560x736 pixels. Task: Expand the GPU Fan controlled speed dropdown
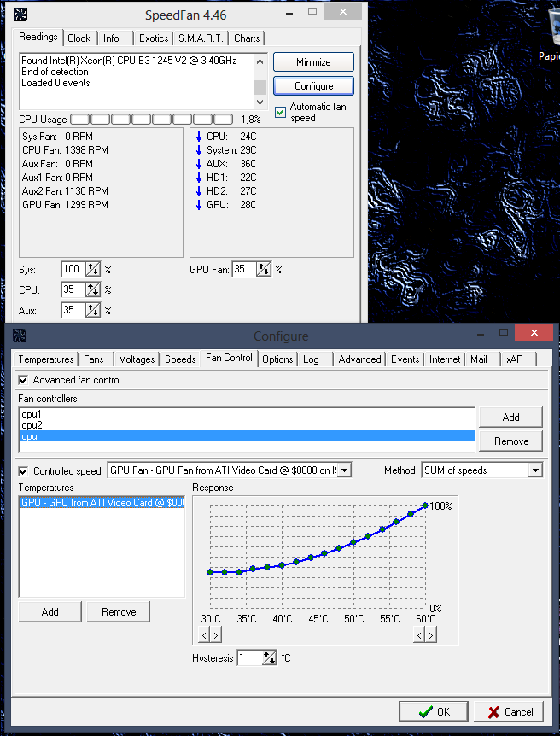tap(345, 470)
